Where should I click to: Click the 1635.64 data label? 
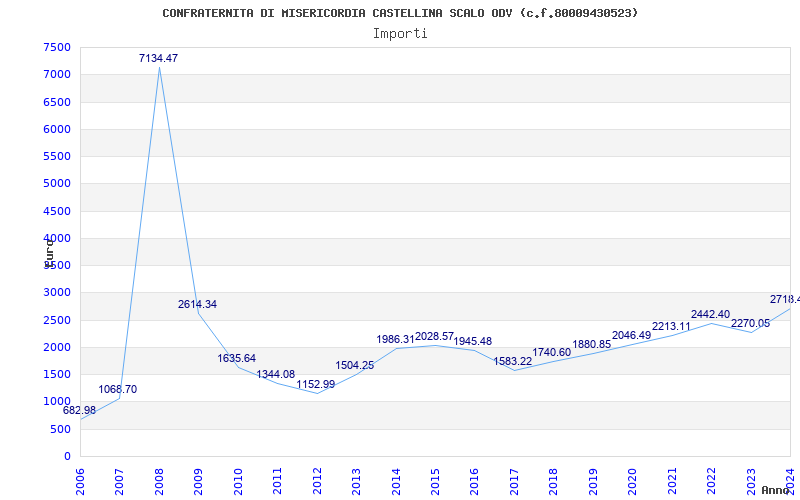(x=236, y=358)
